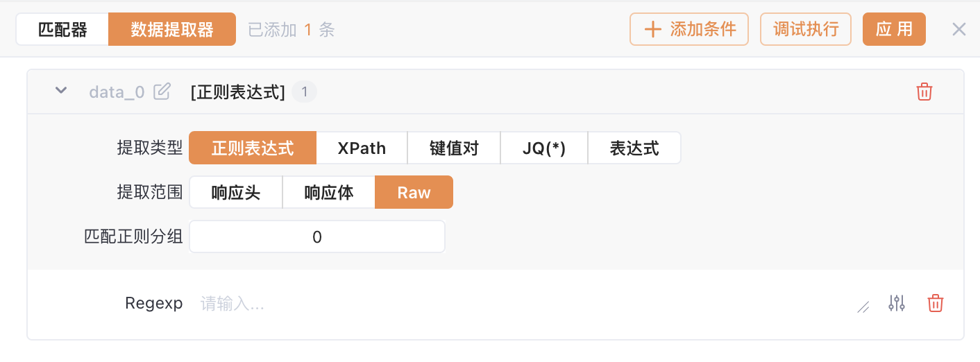Select 键值对 extraction type
The width and height of the screenshot is (980, 362).
[454, 148]
